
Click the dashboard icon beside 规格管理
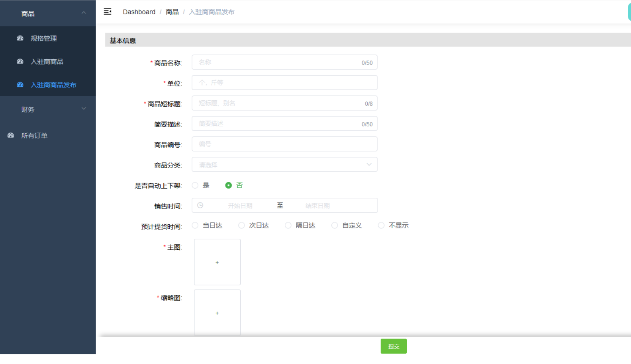pyautogui.click(x=20, y=38)
